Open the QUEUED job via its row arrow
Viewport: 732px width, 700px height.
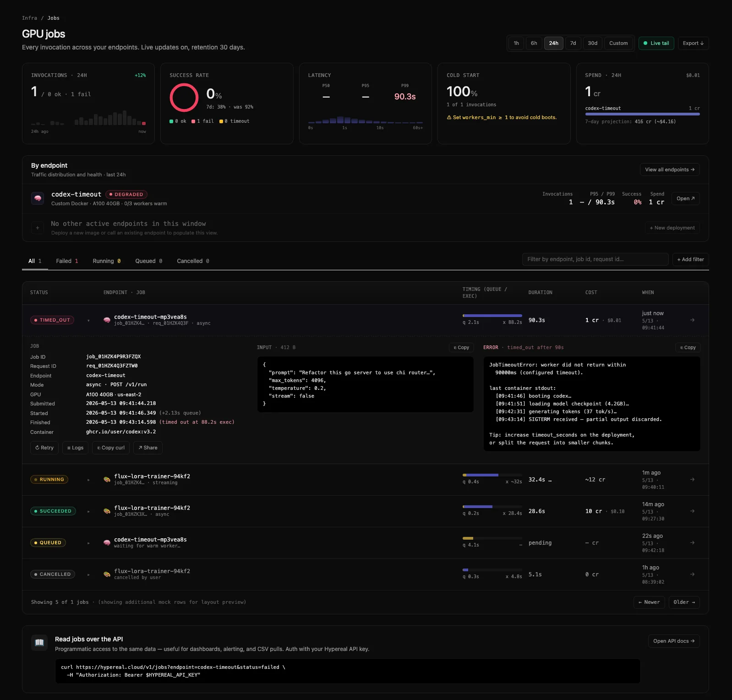(692, 543)
